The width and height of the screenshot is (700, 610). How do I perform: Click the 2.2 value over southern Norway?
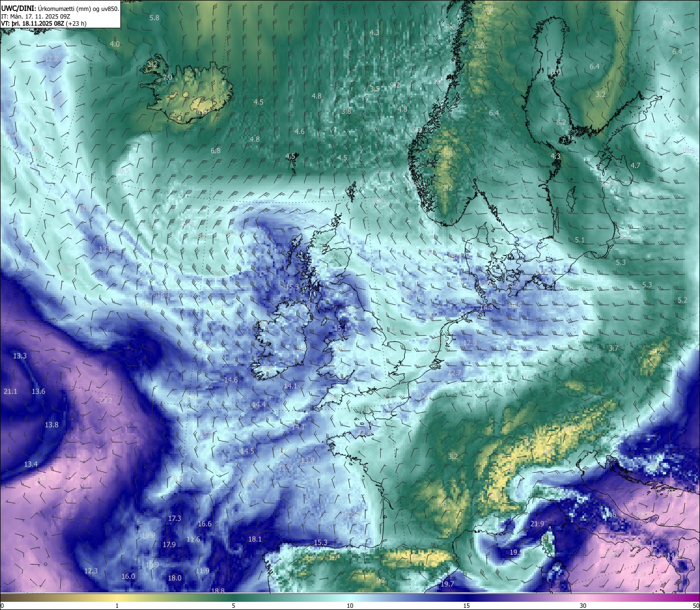coord(448,188)
